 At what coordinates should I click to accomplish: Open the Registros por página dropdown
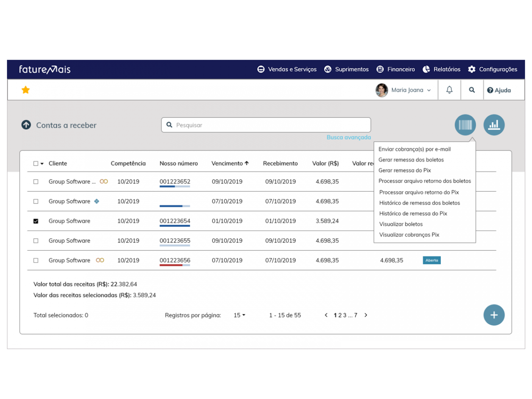coord(239,315)
